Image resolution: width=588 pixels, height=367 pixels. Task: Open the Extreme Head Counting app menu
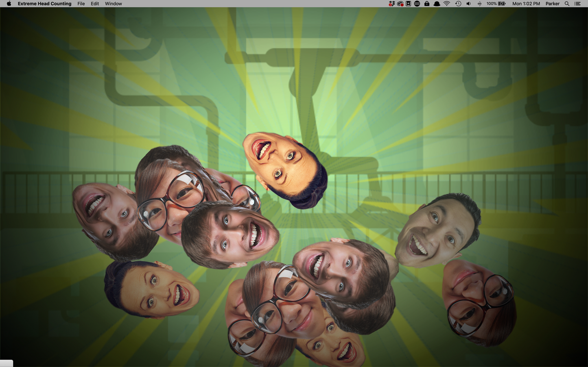tap(44, 4)
